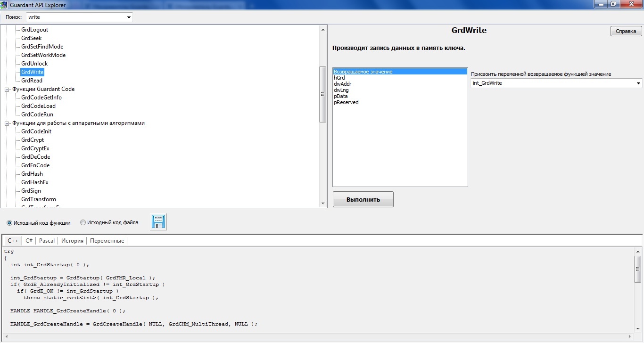
Task: Collapse the hardware algorithms functions tree node
Action: coord(7,123)
